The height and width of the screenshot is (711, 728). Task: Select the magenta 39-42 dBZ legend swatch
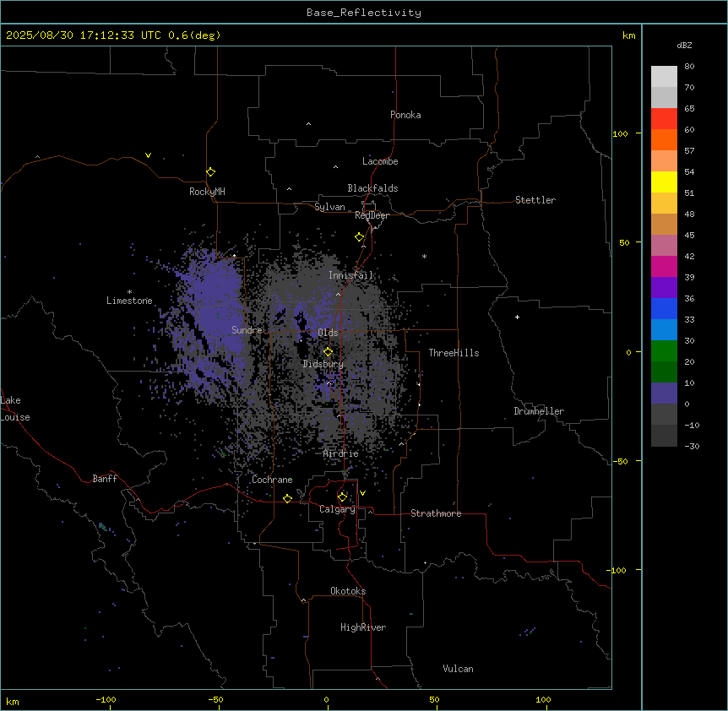[664, 266]
